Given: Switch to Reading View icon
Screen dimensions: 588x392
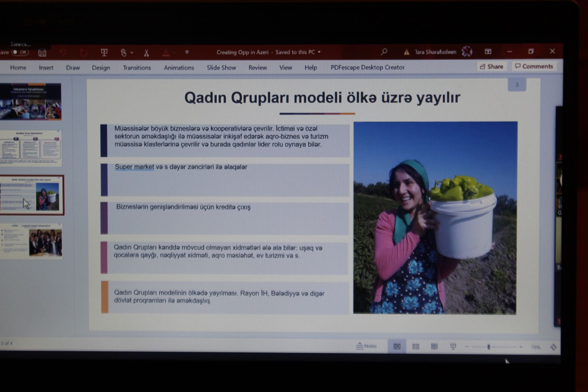Looking at the screenshot, I should [x=434, y=347].
